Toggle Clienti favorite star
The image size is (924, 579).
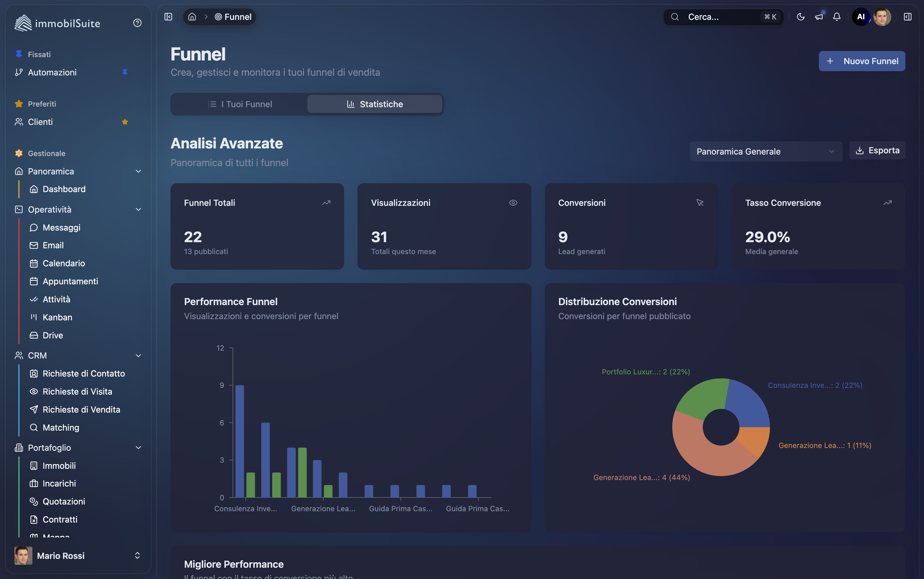pos(124,122)
